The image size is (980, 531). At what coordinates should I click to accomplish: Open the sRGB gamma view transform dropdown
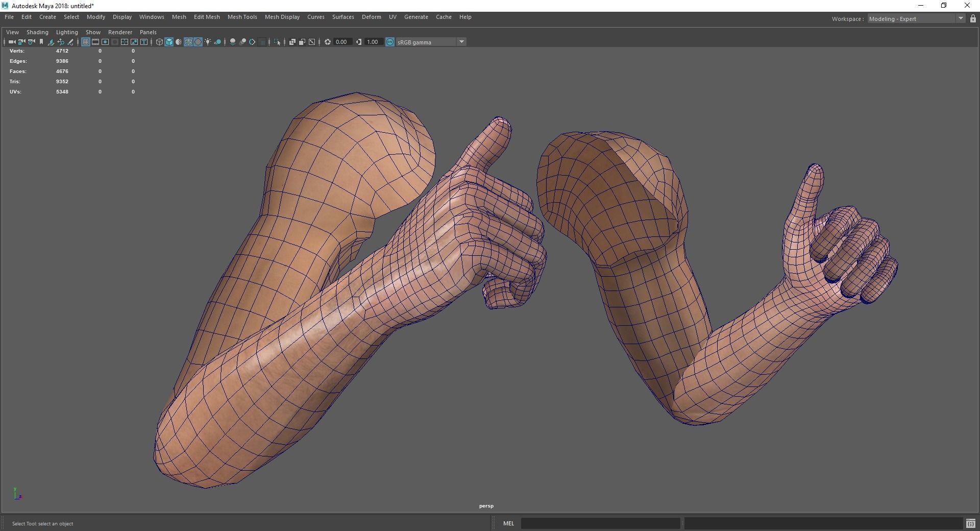[461, 42]
